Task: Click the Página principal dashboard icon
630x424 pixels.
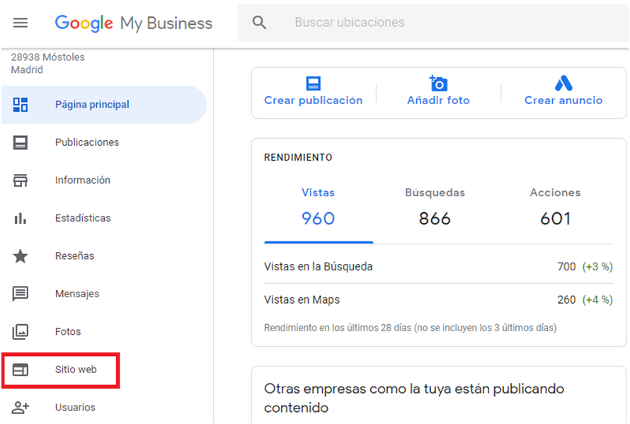Action: tap(20, 104)
